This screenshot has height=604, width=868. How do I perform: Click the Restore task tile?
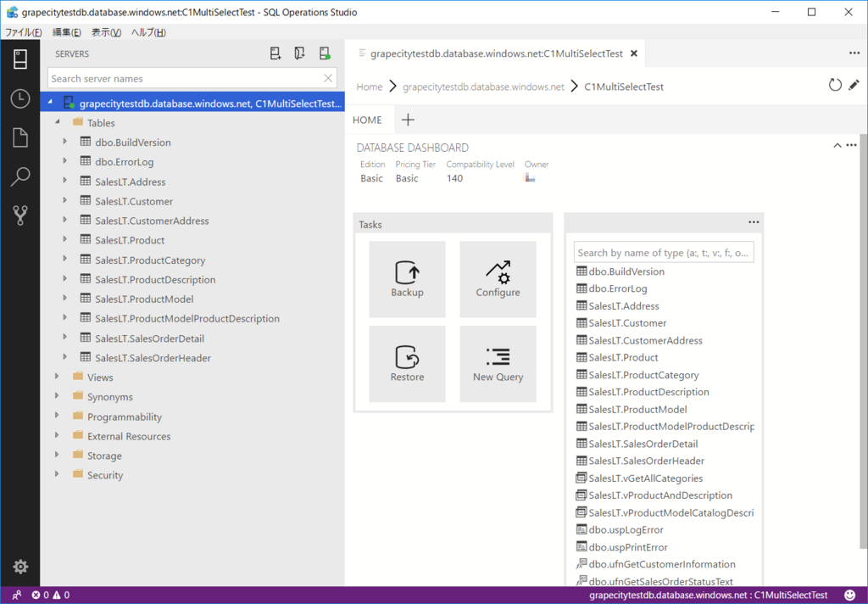[407, 364]
